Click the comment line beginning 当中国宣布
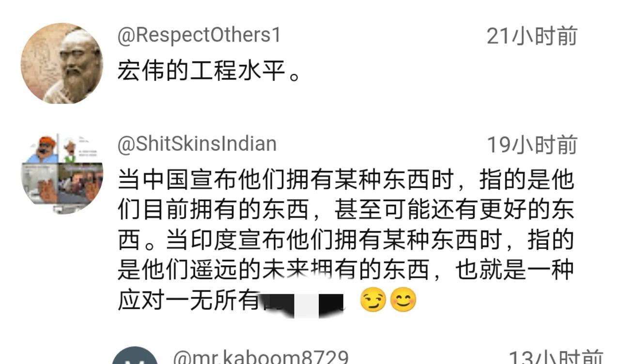The width and height of the screenshot is (620, 364). click(x=346, y=180)
